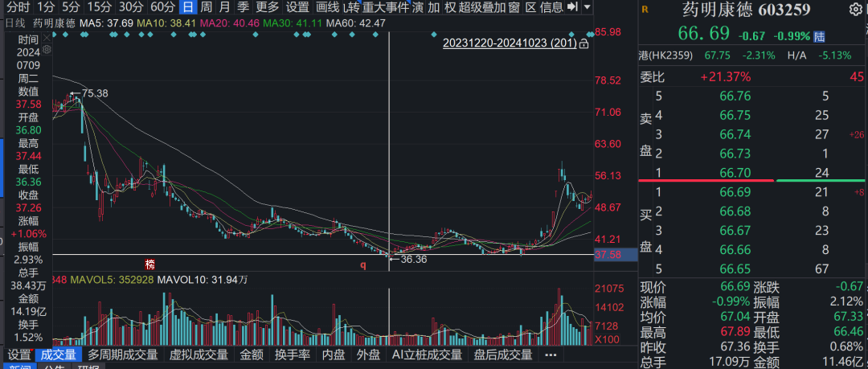The image size is (868, 369).
Task: Click the 75.38 high price label
Action: [95, 93]
